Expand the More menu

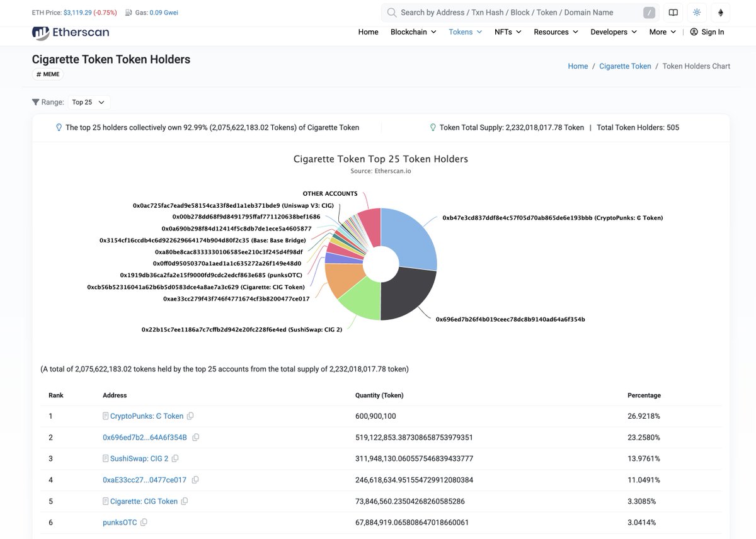pos(663,32)
